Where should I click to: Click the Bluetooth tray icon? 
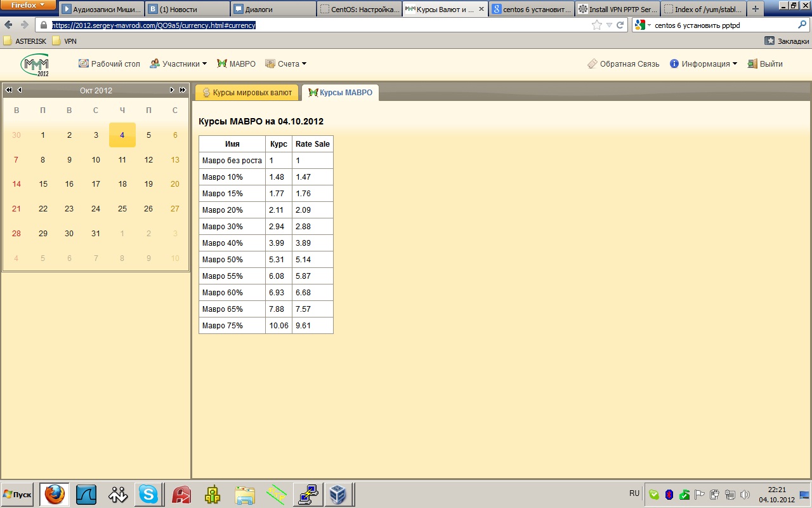(x=669, y=495)
